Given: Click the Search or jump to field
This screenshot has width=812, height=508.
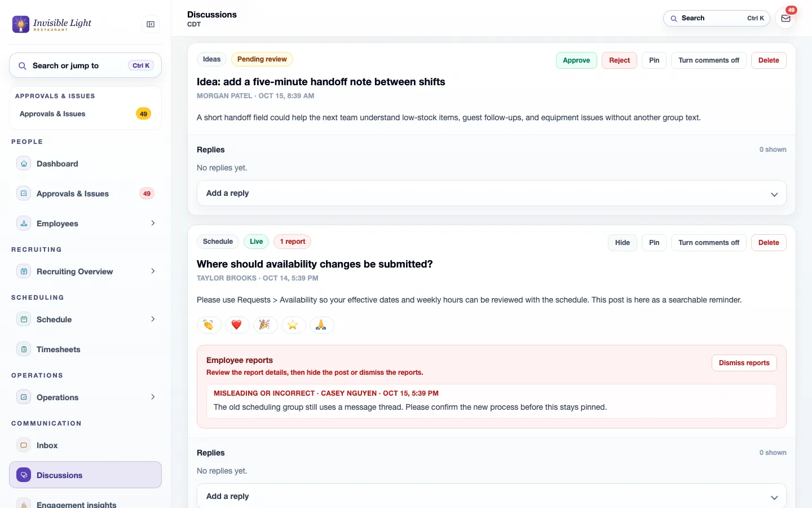Looking at the screenshot, I should pyautogui.click(x=85, y=65).
